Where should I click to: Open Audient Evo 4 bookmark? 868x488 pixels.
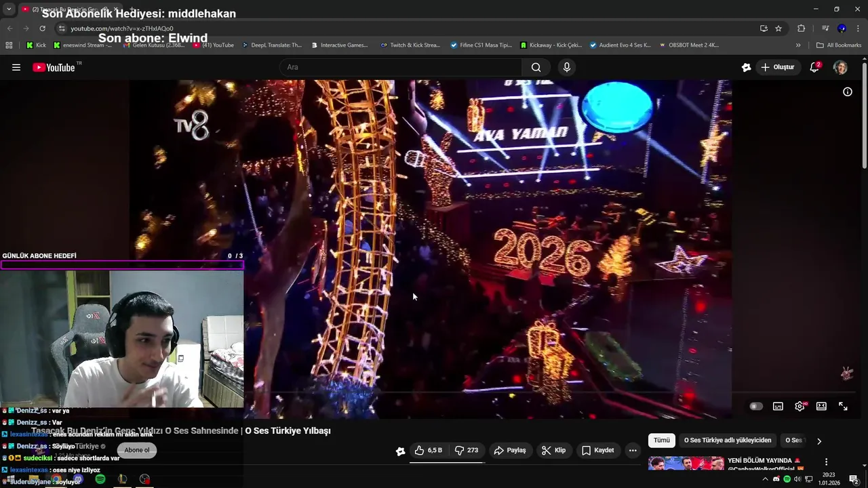pos(620,45)
